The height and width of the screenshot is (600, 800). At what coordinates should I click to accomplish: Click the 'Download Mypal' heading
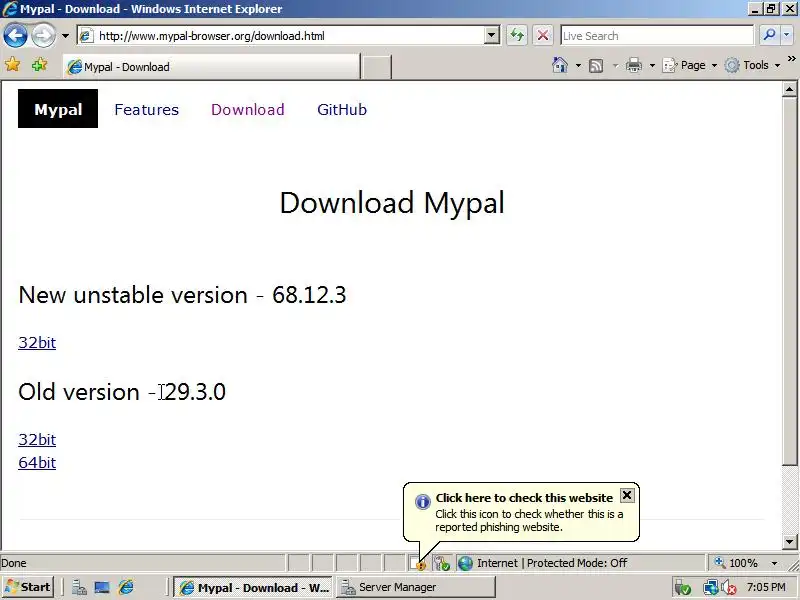coord(392,203)
